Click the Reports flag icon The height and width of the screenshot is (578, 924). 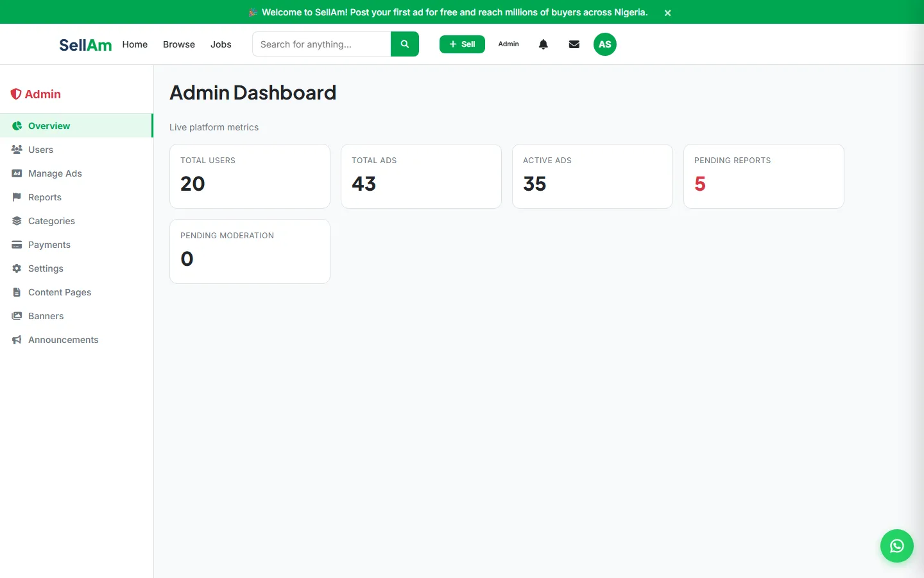coord(17,197)
